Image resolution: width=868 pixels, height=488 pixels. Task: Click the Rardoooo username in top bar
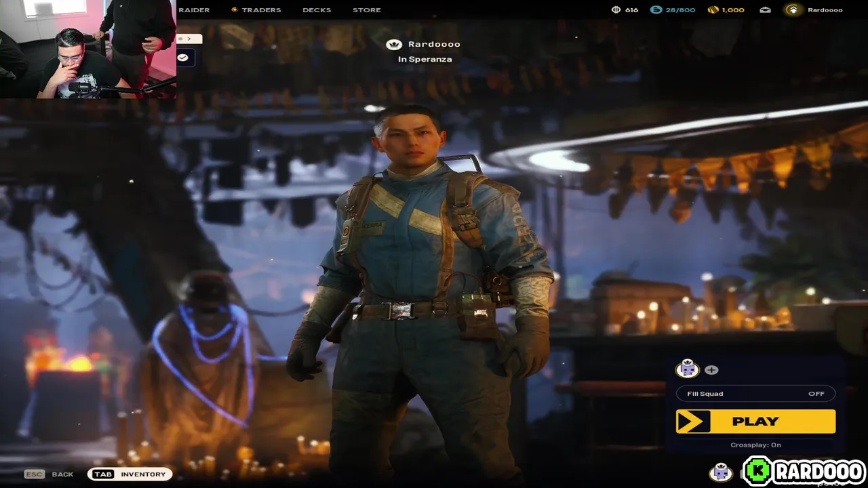point(825,10)
